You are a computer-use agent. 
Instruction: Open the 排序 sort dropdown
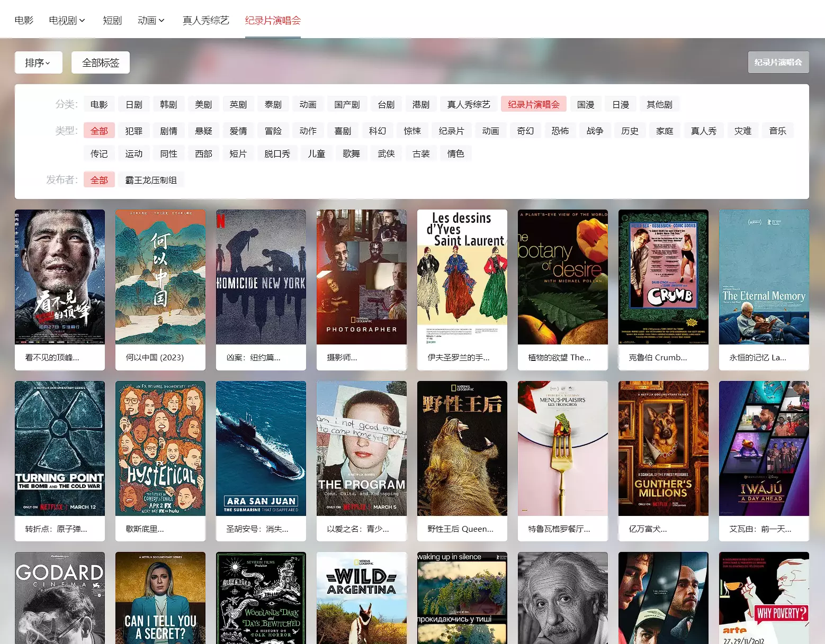point(38,62)
